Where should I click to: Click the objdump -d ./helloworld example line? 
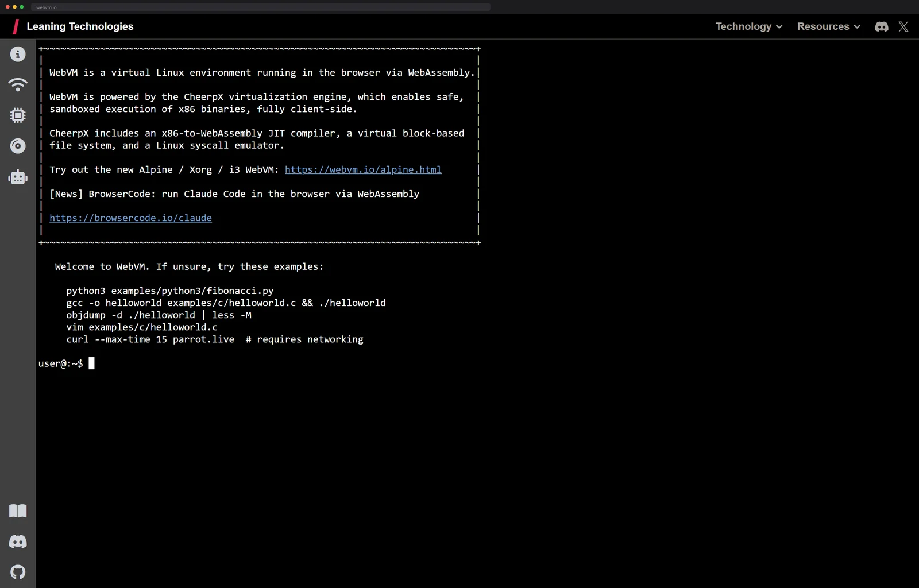[159, 315]
